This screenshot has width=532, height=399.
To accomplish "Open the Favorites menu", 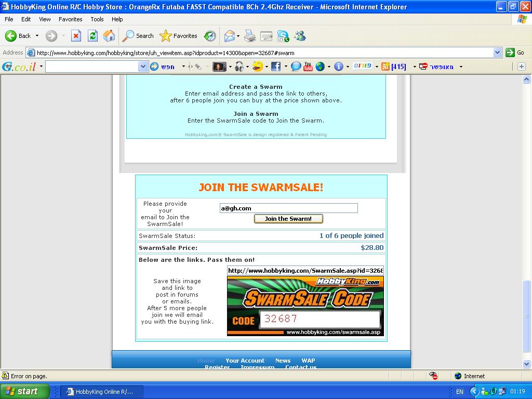I will tap(70, 19).
